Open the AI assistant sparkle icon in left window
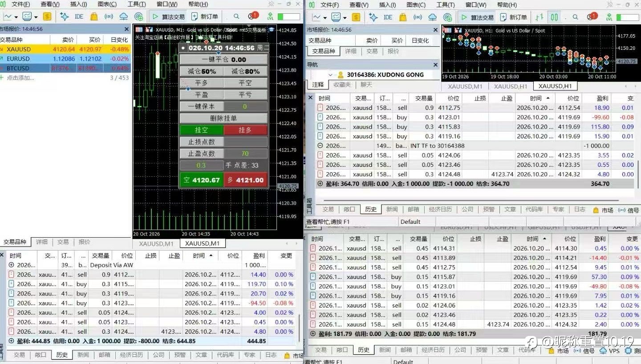The width and height of the screenshot is (641, 364). click(x=65, y=16)
